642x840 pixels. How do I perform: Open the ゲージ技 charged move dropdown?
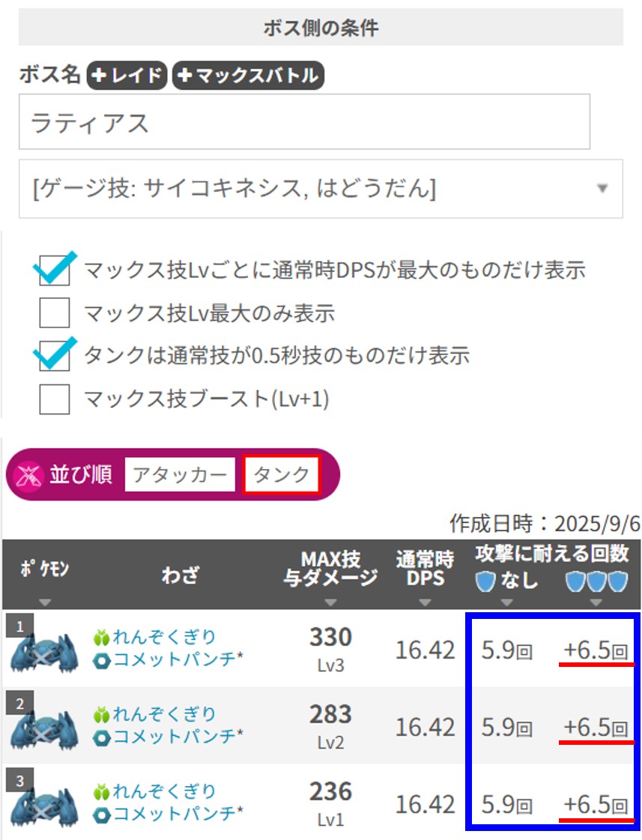[321, 189]
